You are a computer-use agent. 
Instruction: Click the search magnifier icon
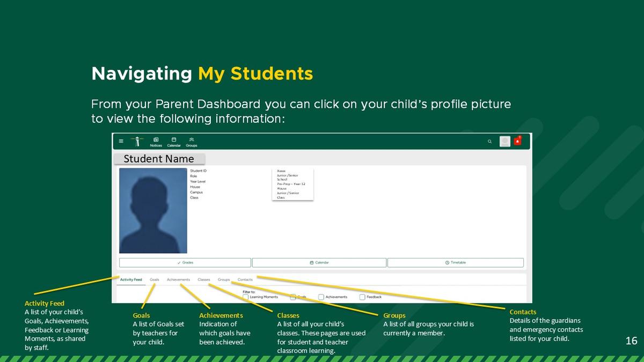[x=489, y=142]
